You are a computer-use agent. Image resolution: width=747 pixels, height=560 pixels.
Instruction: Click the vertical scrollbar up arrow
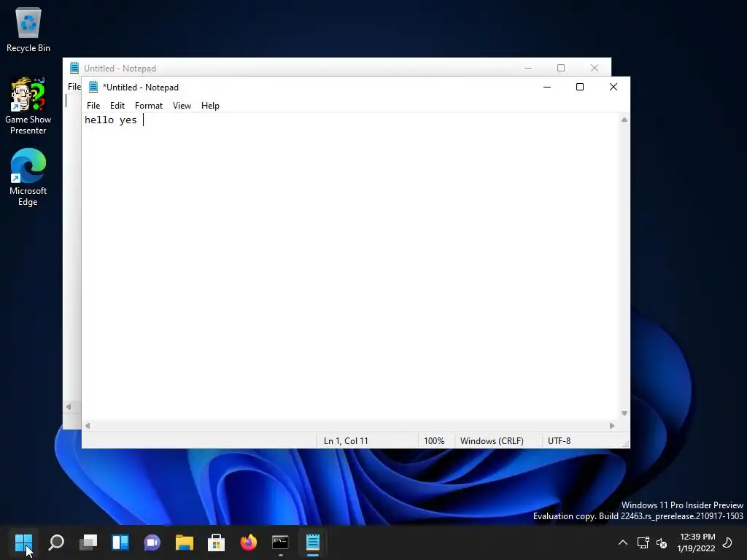pos(624,120)
